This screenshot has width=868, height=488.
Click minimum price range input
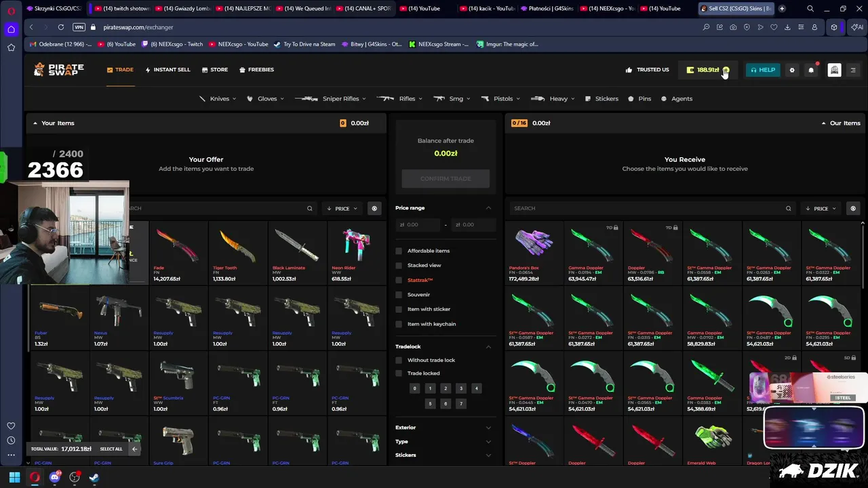(x=416, y=224)
